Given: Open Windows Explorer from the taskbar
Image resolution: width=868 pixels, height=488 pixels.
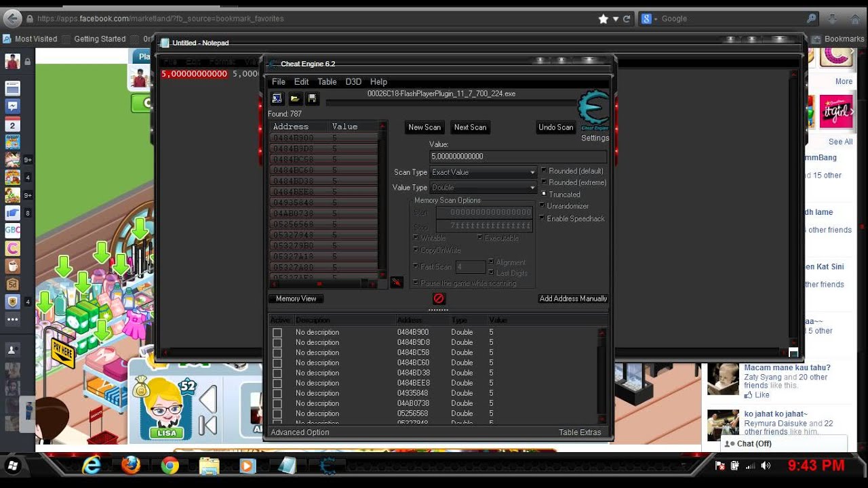Looking at the screenshot, I should point(209,465).
